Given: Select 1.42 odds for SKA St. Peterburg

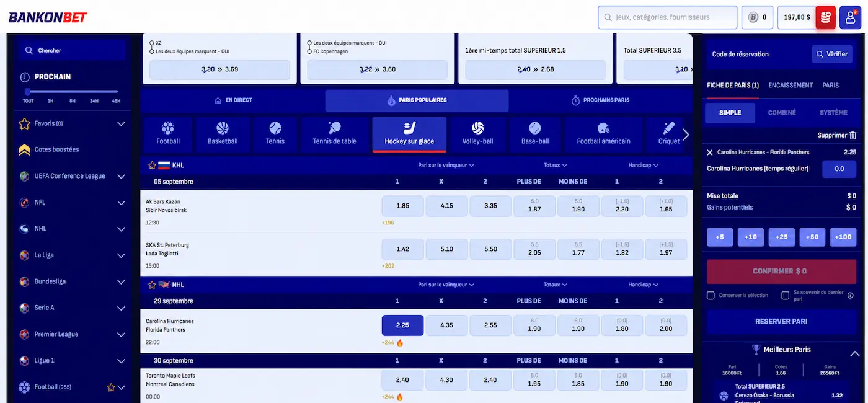Looking at the screenshot, I should (402, 249).
